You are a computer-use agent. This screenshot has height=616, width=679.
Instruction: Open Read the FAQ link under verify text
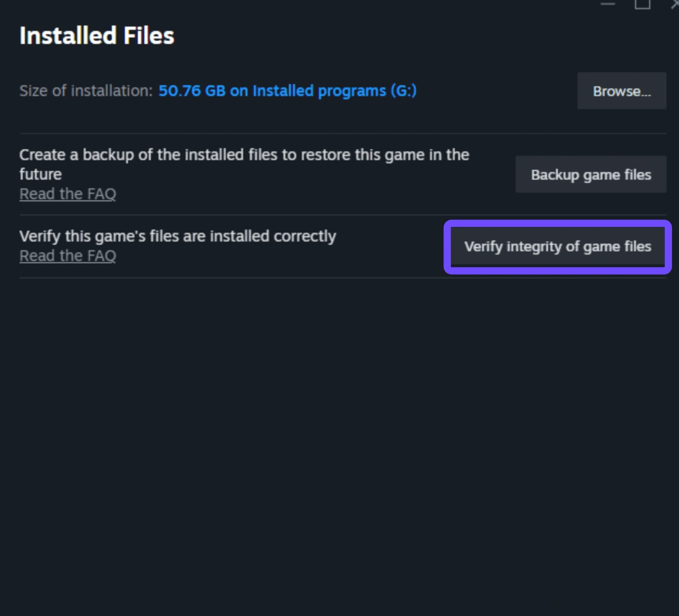coord(68,256)
